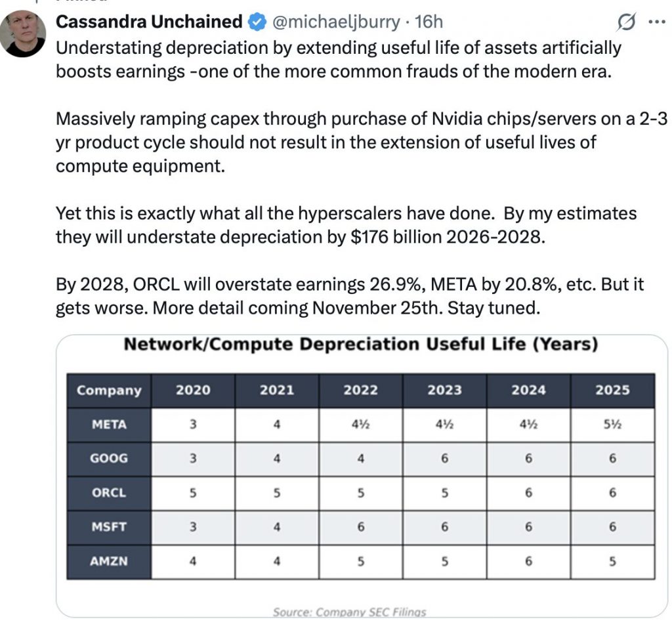Screen dimensions: 672x634
Task: Click the tweet paragraph mentioning $176 billion
Action: tap(346, 225)
